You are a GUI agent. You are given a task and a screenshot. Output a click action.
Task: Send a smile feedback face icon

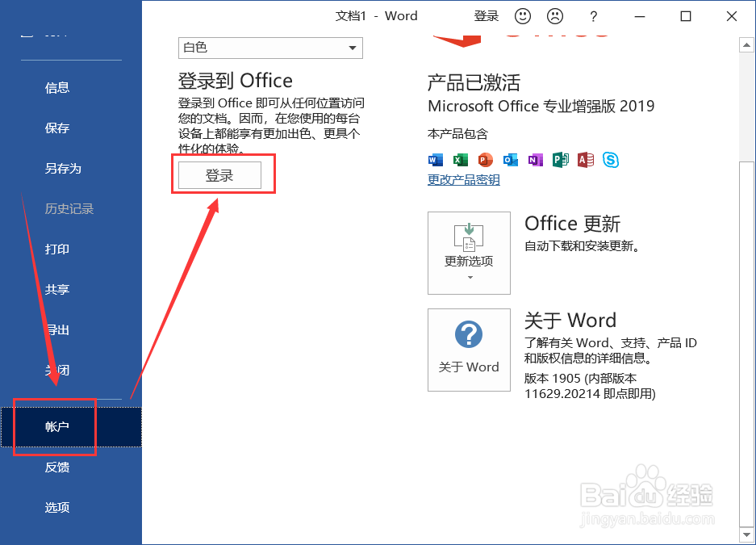(523, 16)
